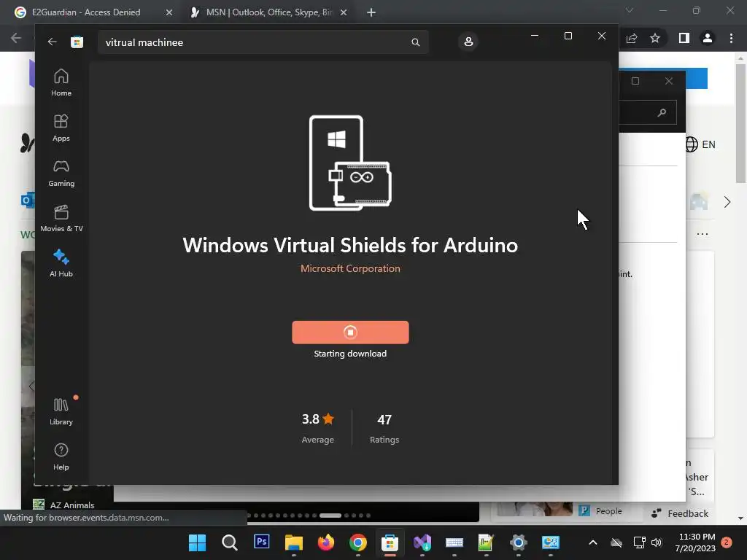This screenshot has width=747, height=560.
Task: View the 3.8 average rating
Action: pyautogui.click(x=318, y=428)
